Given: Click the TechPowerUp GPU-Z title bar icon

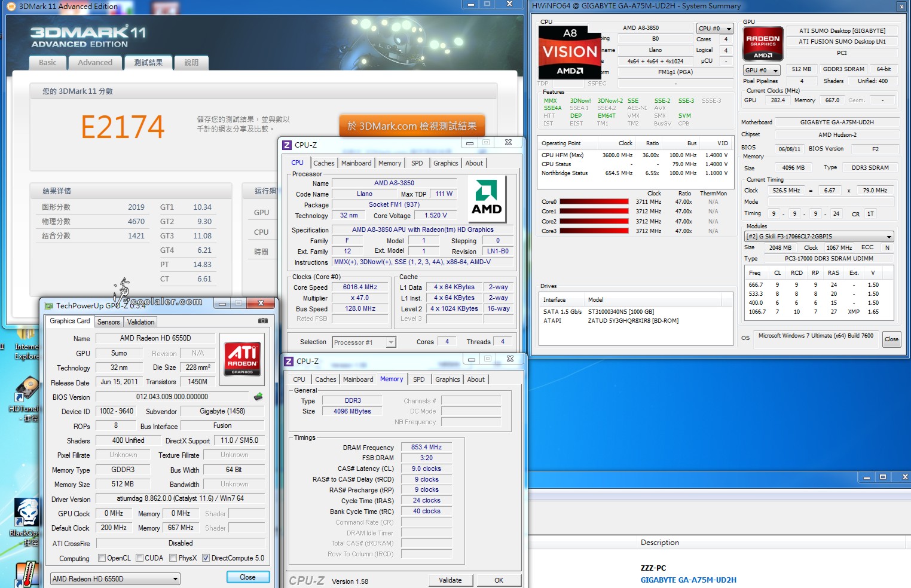Looking at the screenshot, I should click(x=48, y=305).
